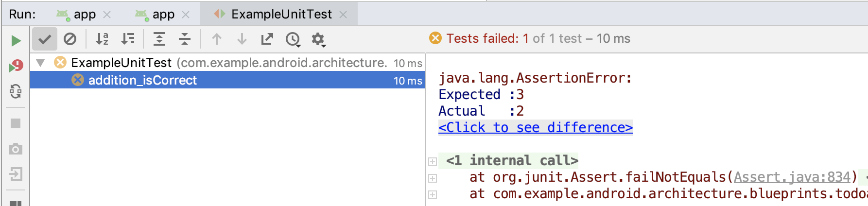Export test results
This screenshot has height=206, width=868.
coord(267,39)
